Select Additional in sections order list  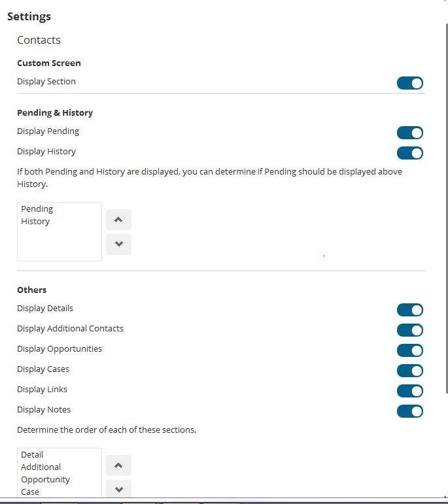(41, 467)
